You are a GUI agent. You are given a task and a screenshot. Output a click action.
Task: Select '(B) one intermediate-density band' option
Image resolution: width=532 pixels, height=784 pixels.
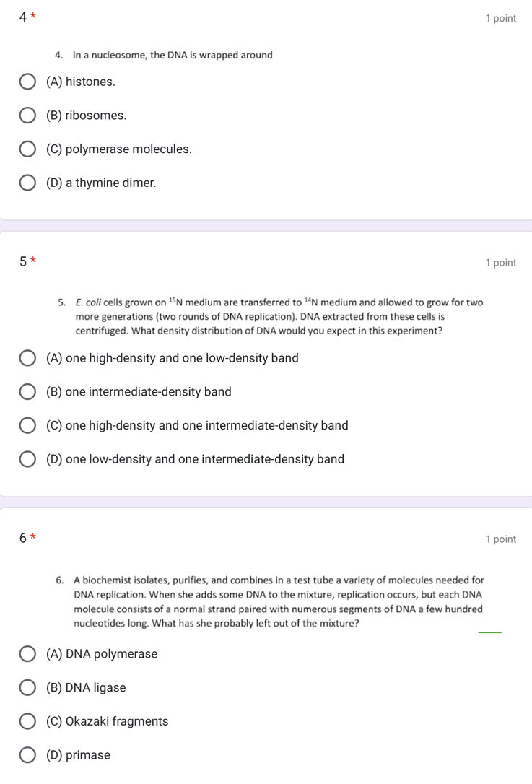coord(27,392)
